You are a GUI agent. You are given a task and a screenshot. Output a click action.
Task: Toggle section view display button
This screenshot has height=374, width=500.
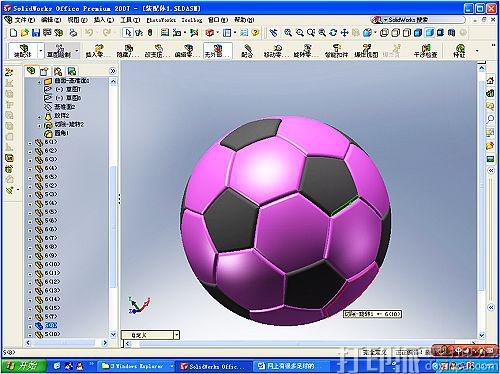click(451, 33)
